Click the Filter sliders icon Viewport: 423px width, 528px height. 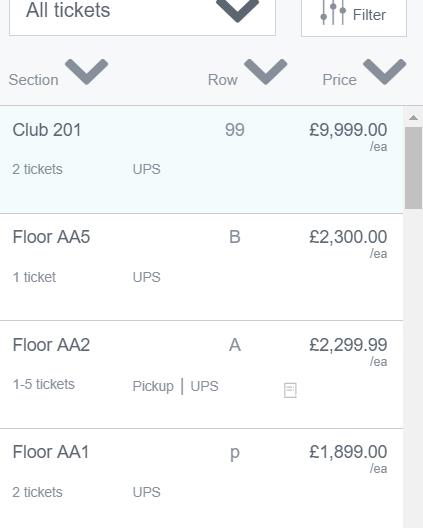333,13
